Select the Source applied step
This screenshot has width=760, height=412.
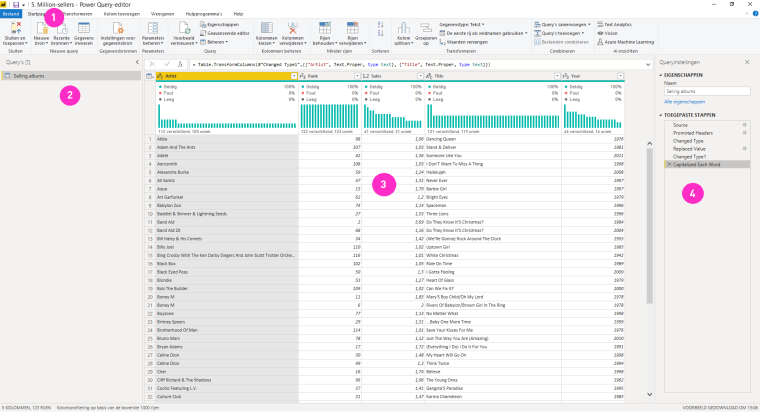click(680, 125)
